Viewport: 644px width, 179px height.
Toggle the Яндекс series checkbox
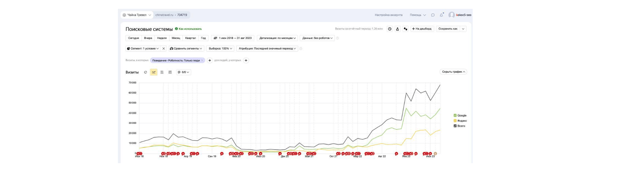(455, 121)
